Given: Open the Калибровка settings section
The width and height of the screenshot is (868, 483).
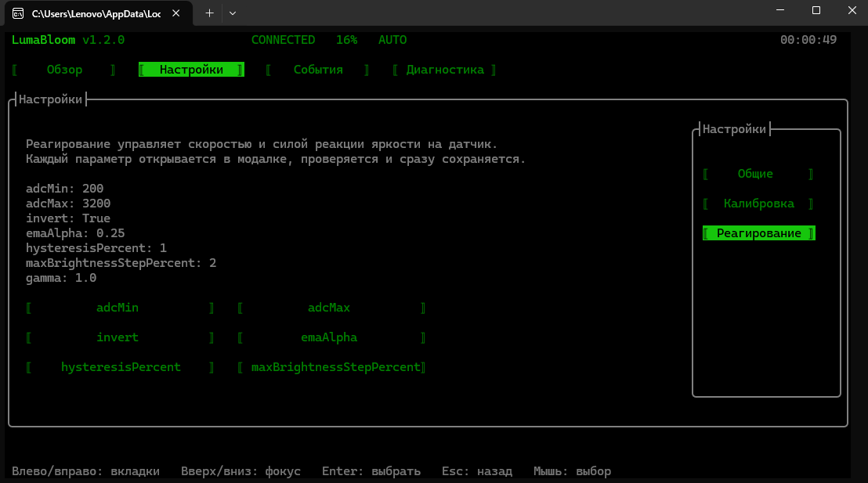Looking at the screenshot, I should point(758,204).
